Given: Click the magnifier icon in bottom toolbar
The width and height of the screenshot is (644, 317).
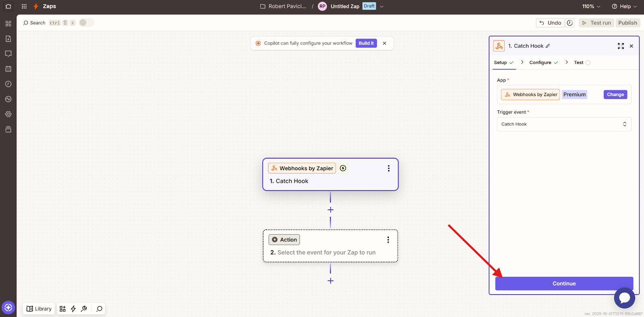Looking at the screenshot, I should pos(99,309).
